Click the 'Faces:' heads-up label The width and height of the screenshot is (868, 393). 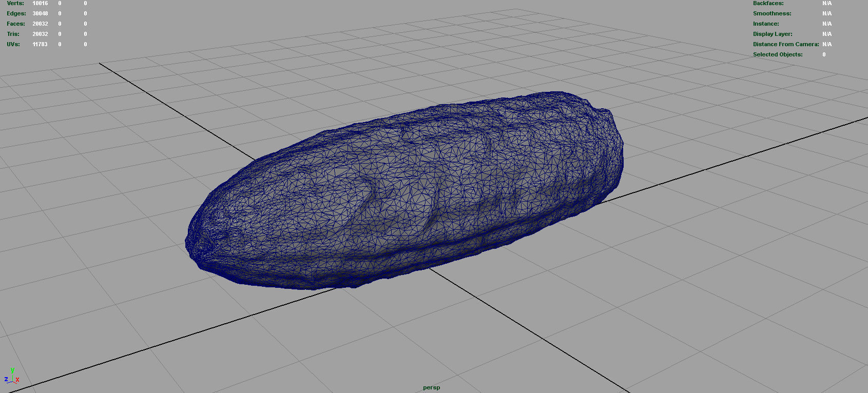(x=16, y=24)
